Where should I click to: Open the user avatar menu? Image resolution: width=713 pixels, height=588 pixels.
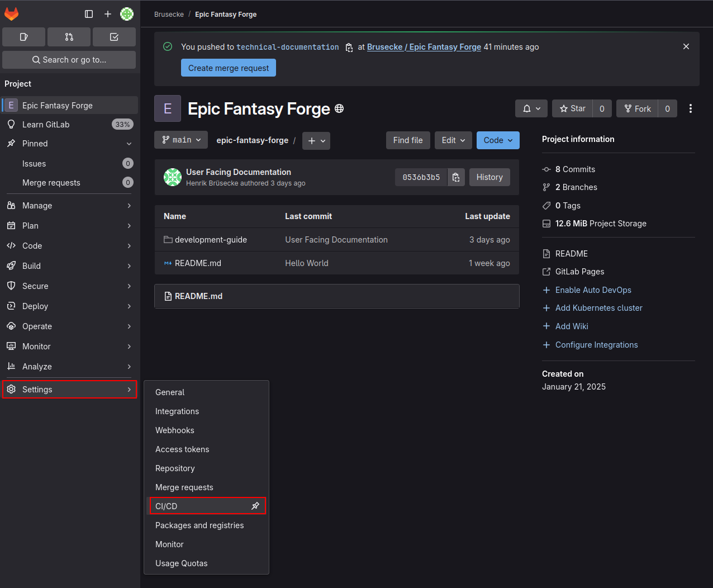127,14
